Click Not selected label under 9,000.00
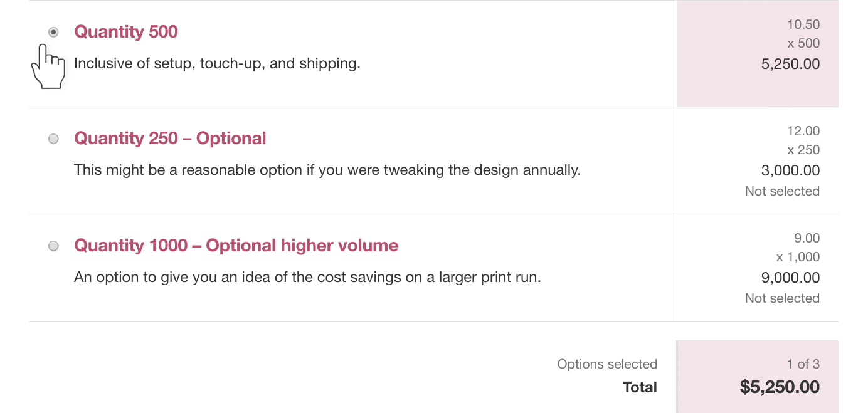This screenshot has height=413, width=868. pos(782,298)
